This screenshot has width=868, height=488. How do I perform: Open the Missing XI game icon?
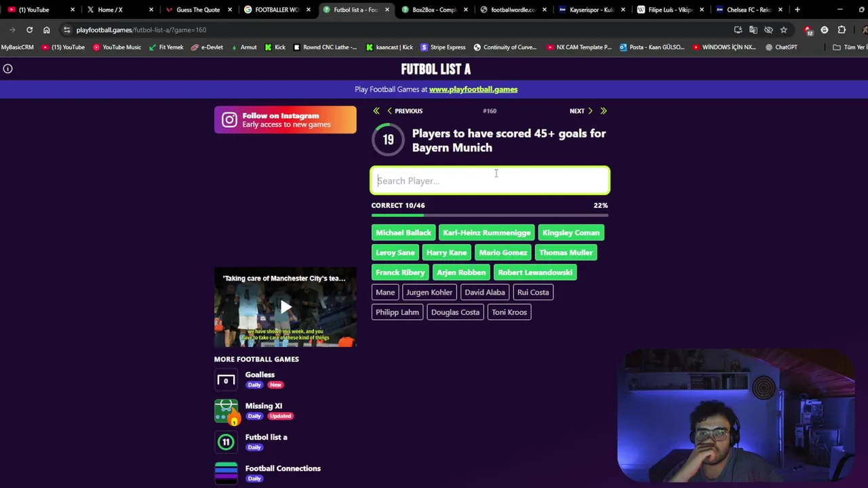226,411
